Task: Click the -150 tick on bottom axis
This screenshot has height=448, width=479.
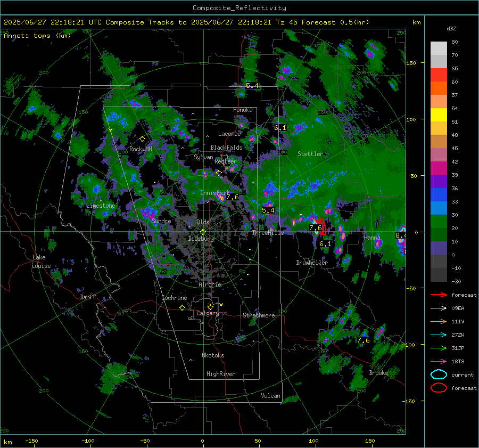Action: point(31,441)
